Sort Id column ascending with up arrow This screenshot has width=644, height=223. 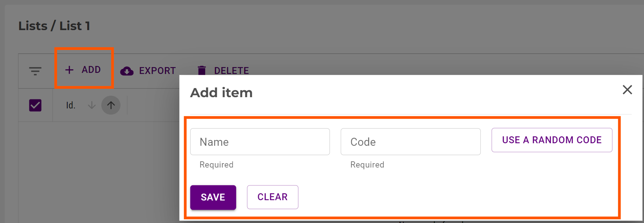pyautogui.click(x=111, y=105)
